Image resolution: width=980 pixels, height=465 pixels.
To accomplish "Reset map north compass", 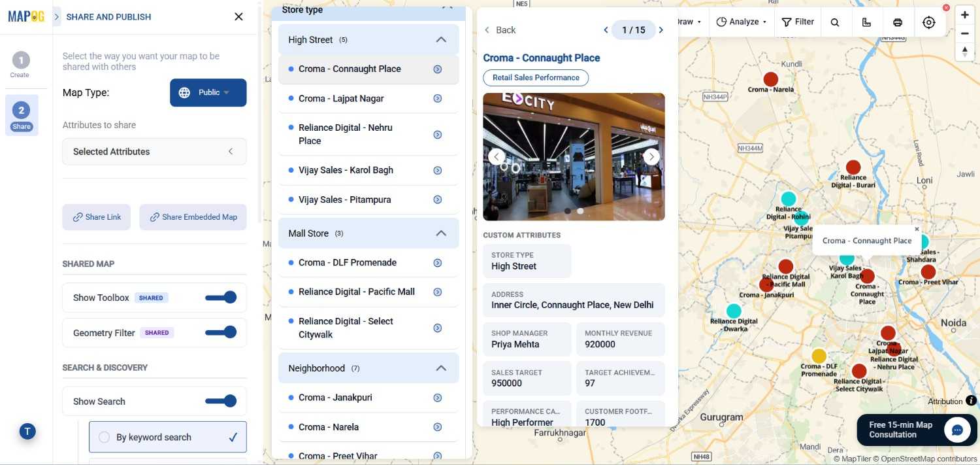I will [x=964, y=52].
